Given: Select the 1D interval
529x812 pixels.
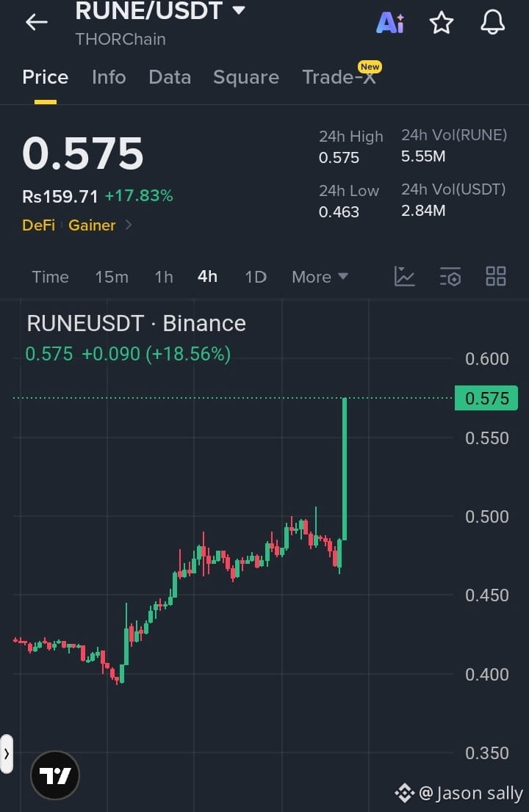Looking at the screenshot, I should (x=256, y=277).
